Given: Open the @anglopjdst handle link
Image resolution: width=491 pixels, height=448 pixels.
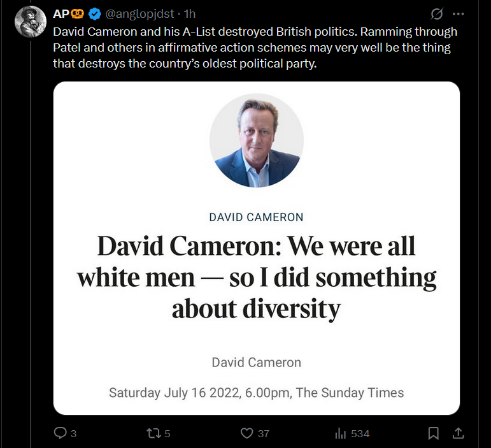Looking at the screenshot, I should [139, 13].
